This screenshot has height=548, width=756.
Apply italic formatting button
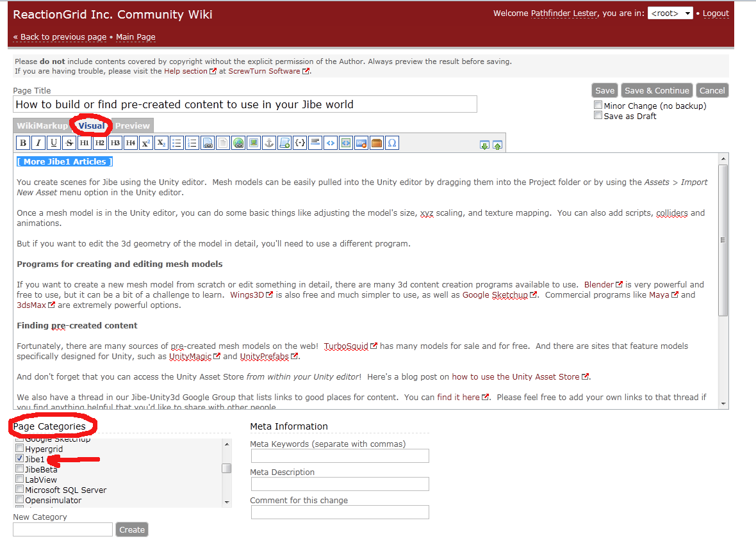click(x=38, y=143)
